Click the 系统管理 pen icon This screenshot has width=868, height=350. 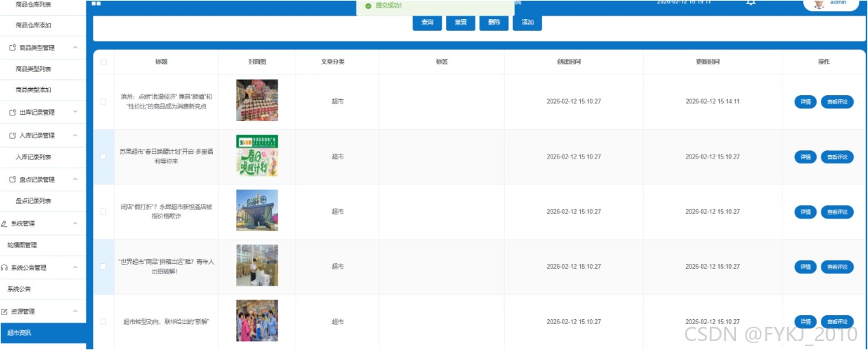pos(5,224)
